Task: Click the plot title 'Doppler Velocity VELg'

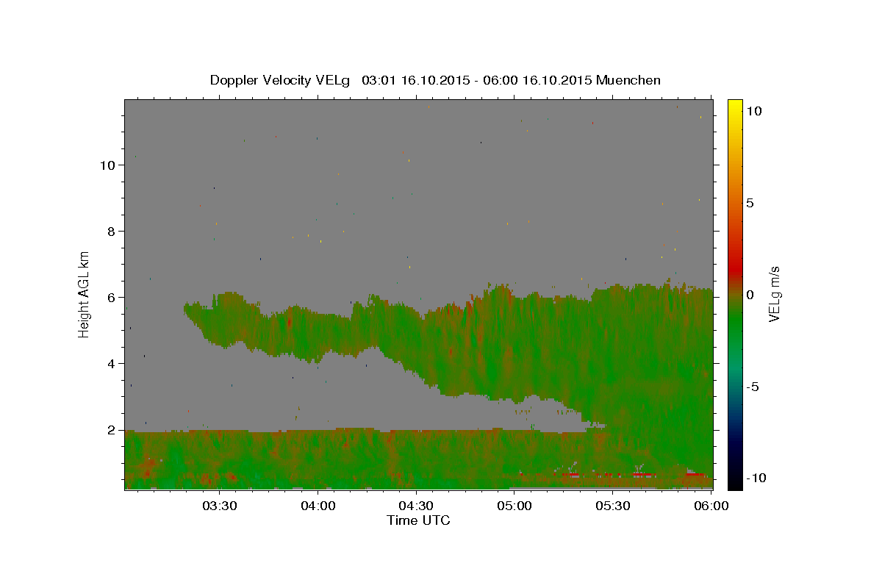Action: [282, 80]
